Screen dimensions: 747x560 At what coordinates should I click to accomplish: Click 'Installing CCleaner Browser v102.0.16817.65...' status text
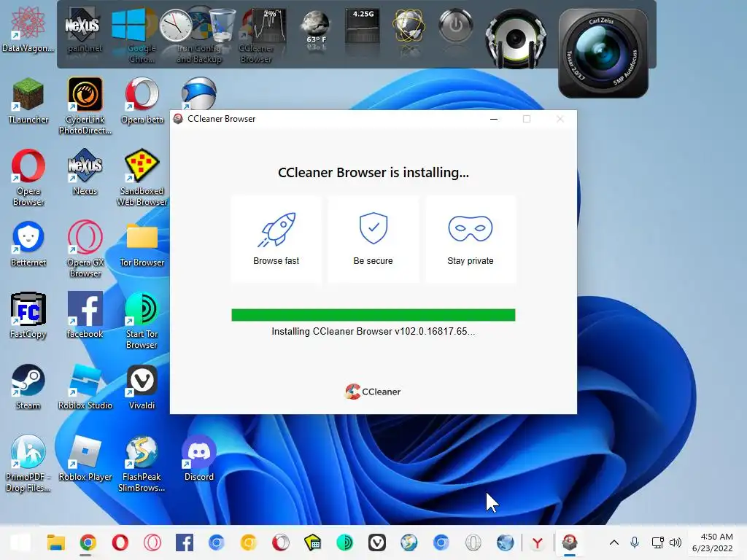(x=373, y=332)
